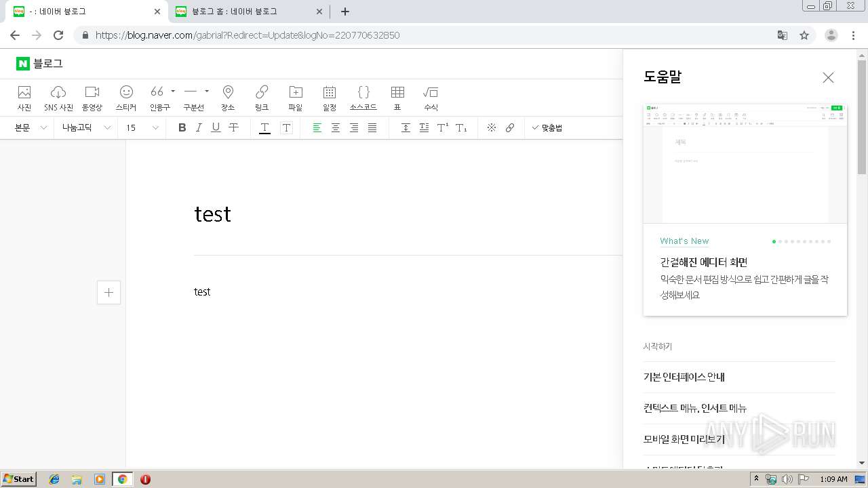This screenshot has height=488, width=868.
Task: Toggle the 맞춤법 spell check
Action: tap(547, 127)
